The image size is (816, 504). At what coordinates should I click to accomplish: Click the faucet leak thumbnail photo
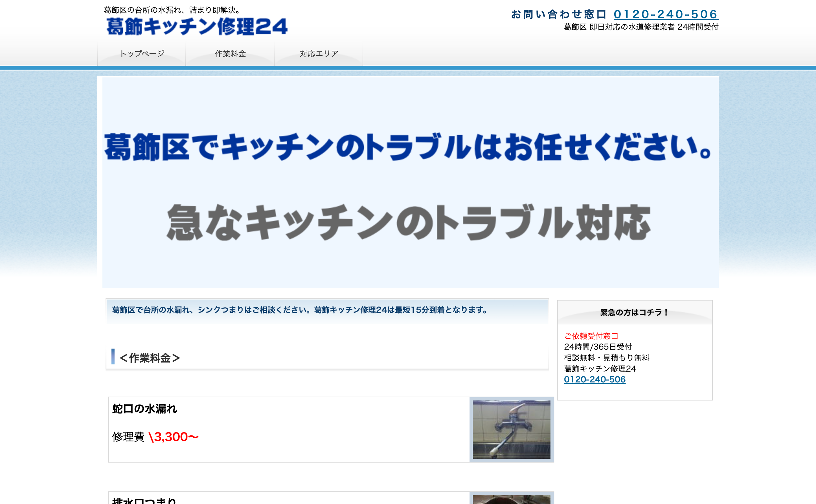(x=511, y=429)
